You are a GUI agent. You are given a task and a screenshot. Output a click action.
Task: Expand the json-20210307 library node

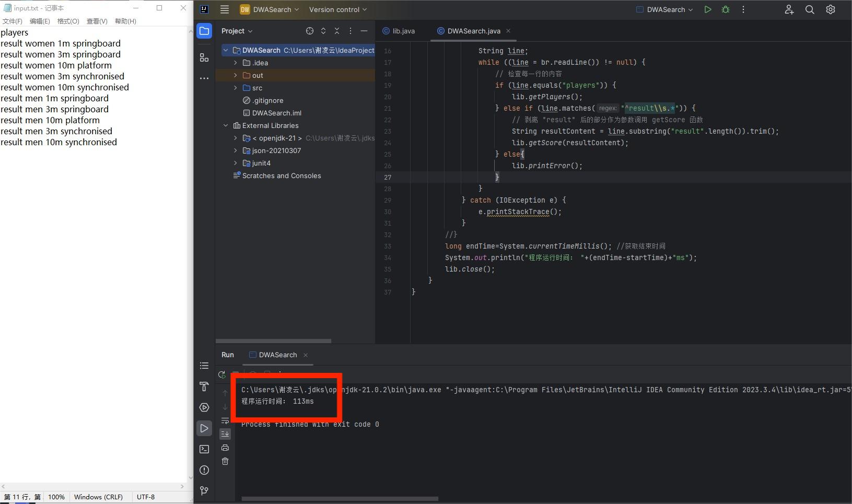[x=235, y=150]
